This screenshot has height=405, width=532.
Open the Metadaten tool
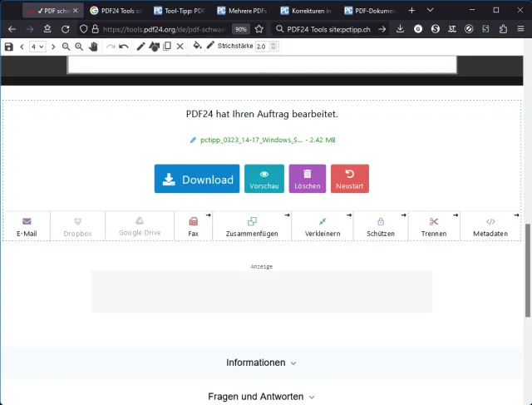point(490,226)
